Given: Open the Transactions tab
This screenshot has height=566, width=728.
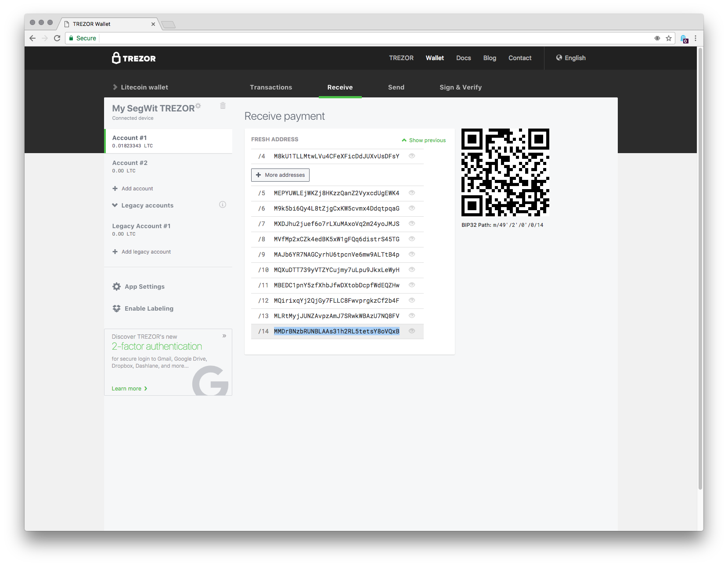Looking at the screenshot, I should [x=271, y=87].
